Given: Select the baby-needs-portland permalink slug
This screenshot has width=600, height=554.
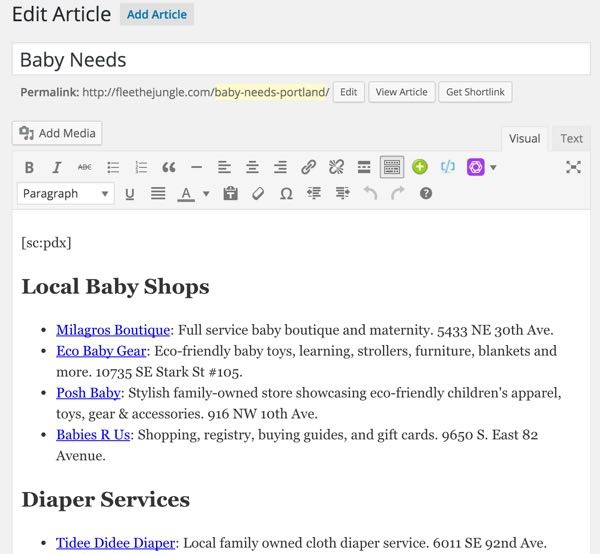Looking at the screenshot, I should click(x=272, y=92).
